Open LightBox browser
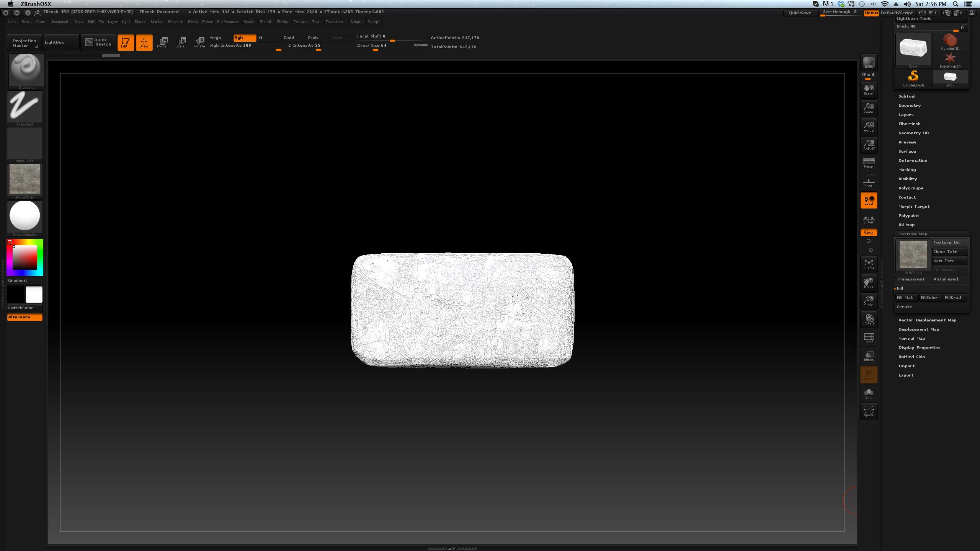The image size is (980, 551). coord(61,42)
